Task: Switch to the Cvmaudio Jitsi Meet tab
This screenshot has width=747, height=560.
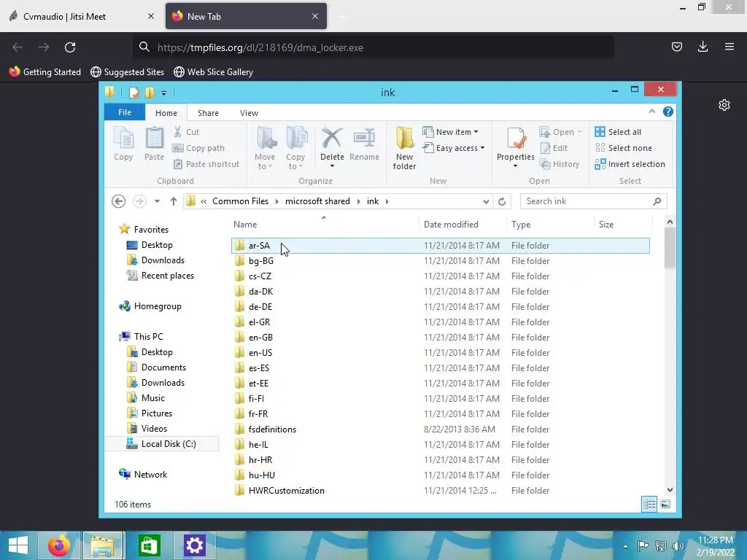Action: point(81,17)
